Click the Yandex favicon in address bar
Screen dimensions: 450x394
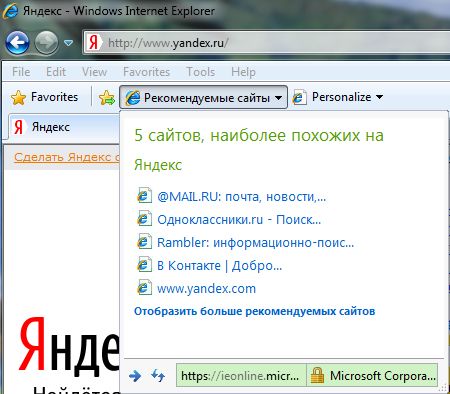pos(93,43)
